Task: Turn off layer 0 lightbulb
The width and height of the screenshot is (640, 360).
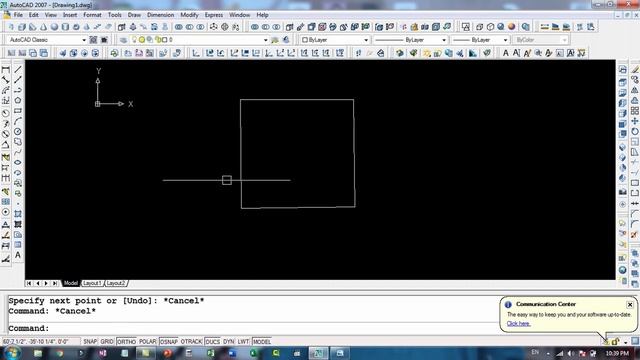Action: (135, 40)
